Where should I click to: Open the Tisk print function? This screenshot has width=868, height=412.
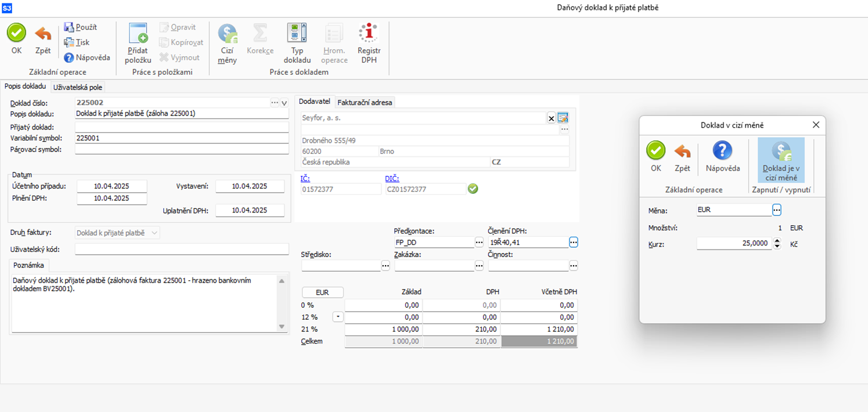(x=77, y=42)
